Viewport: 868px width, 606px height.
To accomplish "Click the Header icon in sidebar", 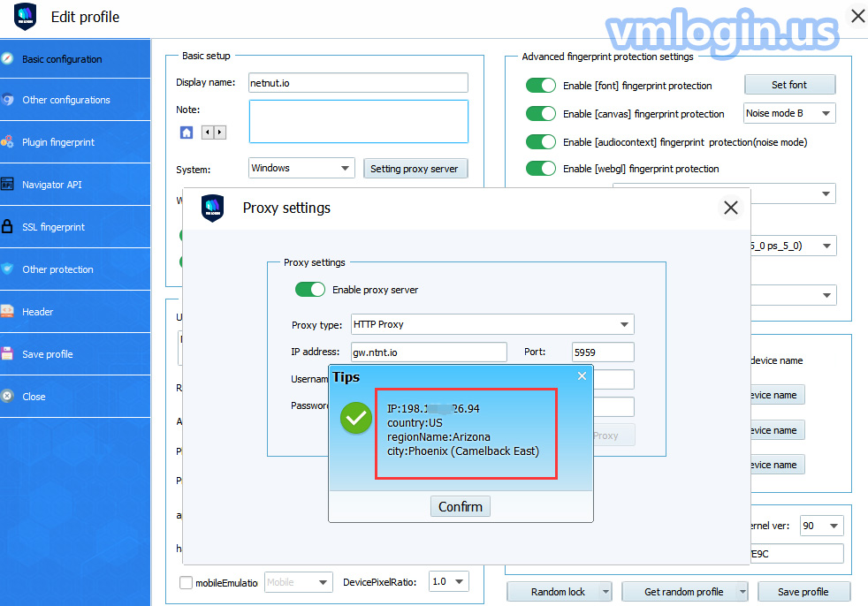I will 8,312.
